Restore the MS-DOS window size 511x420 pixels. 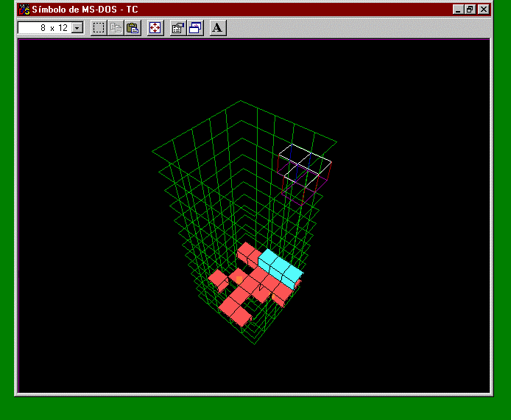(470, 10)
